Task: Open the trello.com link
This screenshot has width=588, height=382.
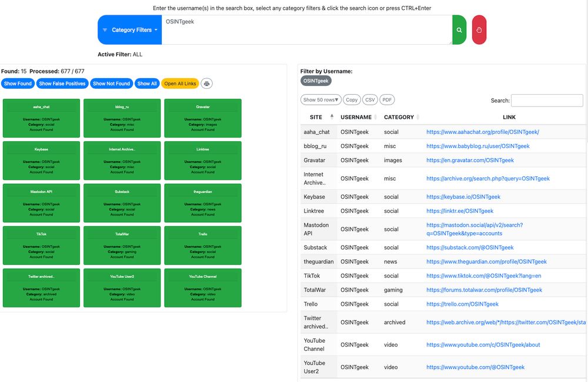Action: pos(462,304)
